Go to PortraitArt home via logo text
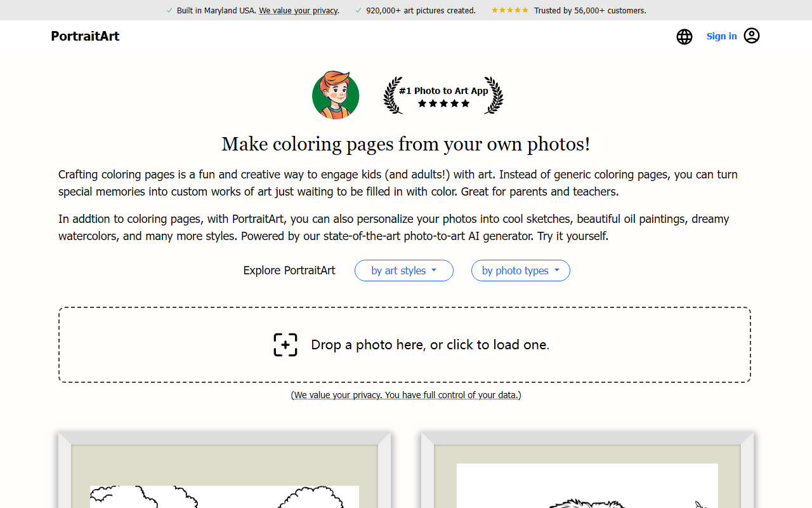This screenshot has width=812, height=508. tap(85, 36)
